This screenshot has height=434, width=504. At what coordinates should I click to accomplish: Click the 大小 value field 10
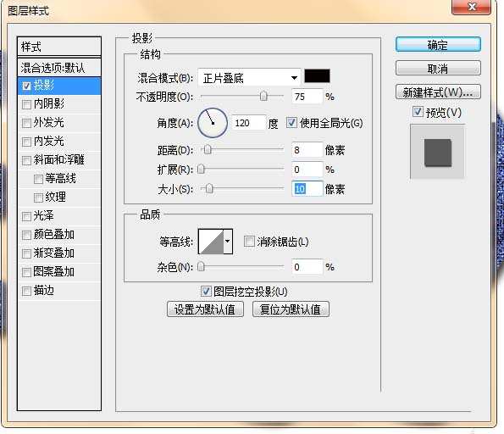coord(307,188)
